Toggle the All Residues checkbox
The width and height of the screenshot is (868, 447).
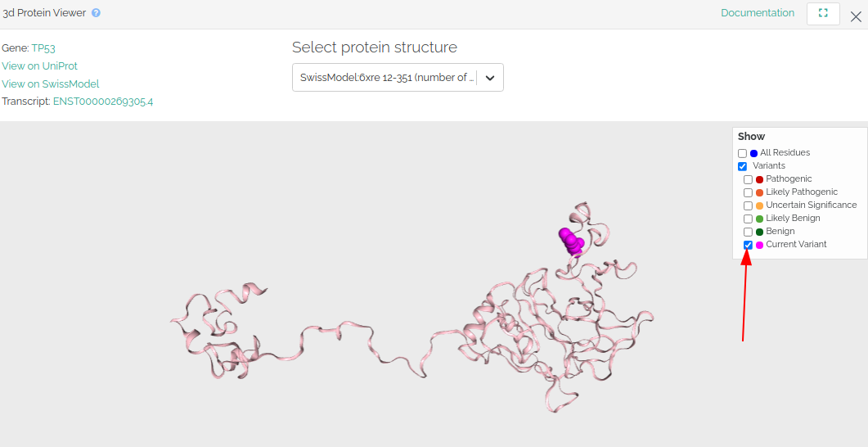tap(742, 153)
